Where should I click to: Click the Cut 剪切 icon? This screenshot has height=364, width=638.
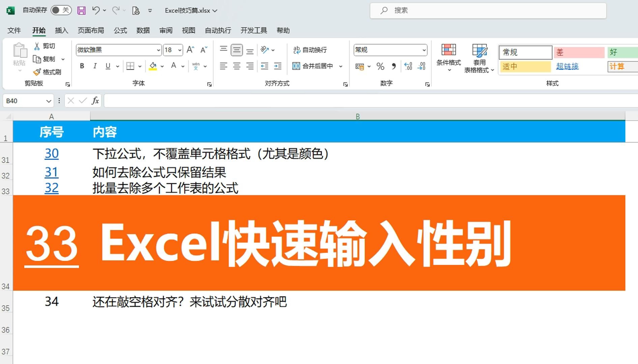point(37,46)
